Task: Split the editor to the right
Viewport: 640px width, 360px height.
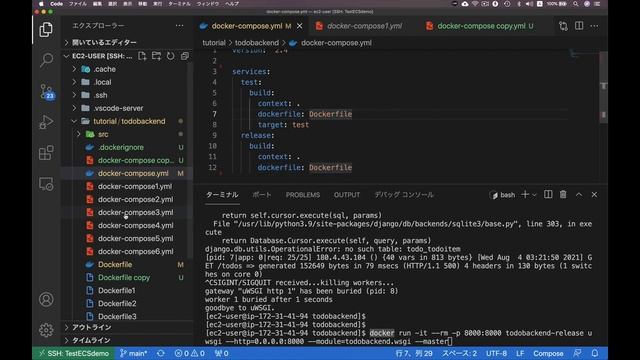Action: point(579,26)
